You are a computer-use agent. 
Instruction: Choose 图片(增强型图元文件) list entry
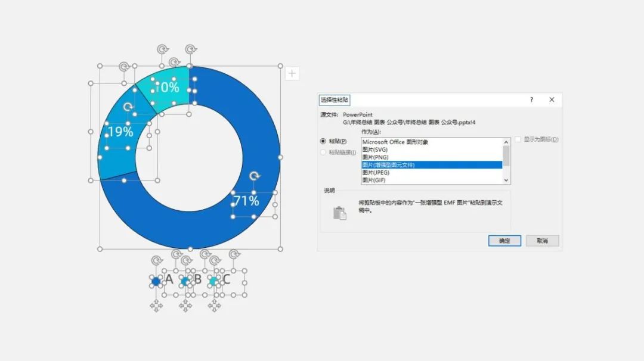pos(431,165)
